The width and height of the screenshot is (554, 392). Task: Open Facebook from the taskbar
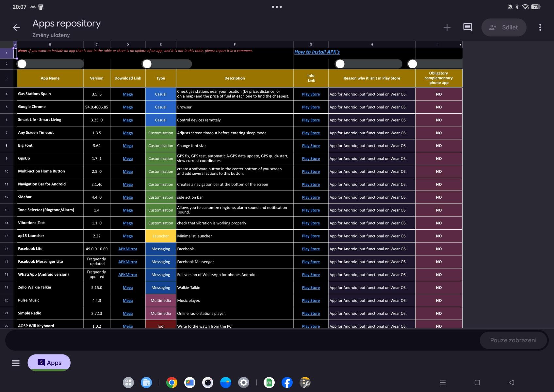point(287,383)
